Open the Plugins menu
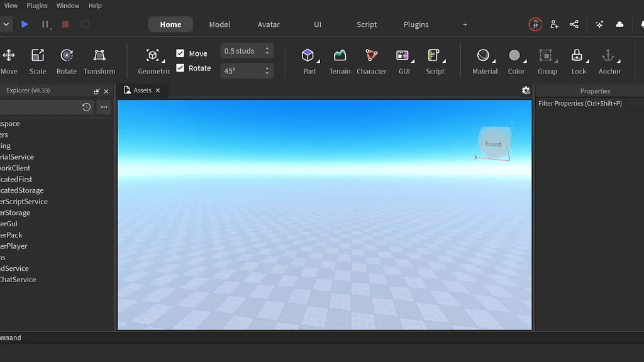The image size is (644, 362). click(x=36, y=5)
